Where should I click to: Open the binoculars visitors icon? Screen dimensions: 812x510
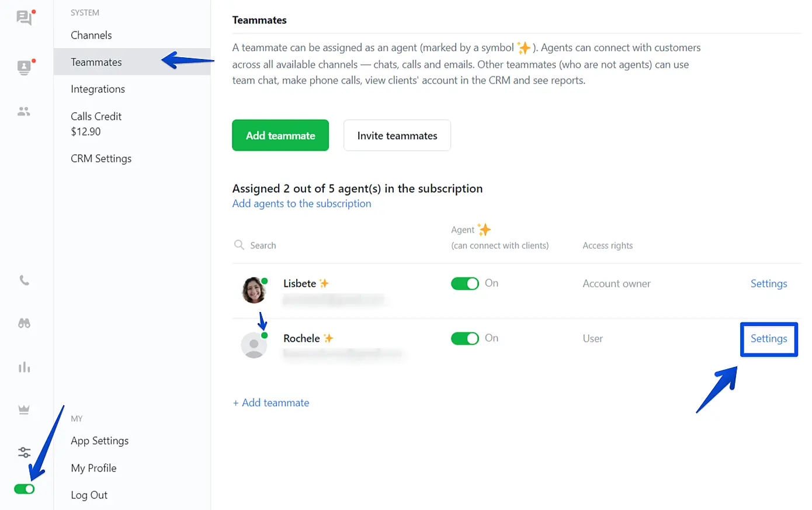[24, 323]
